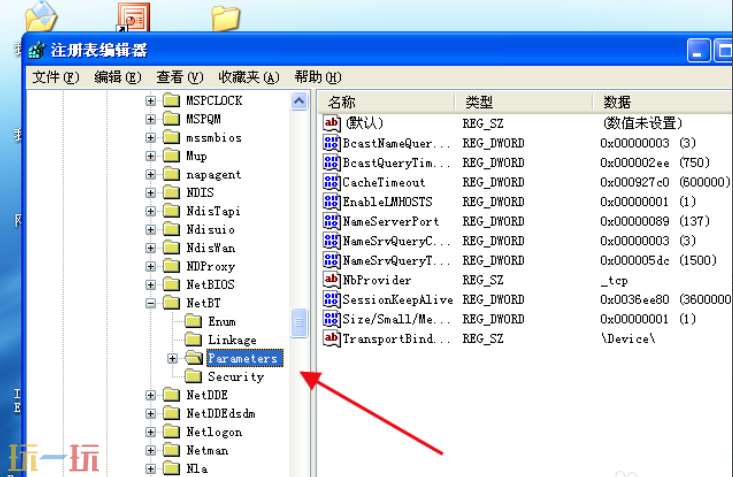Click the Ndisuio folder icon
Image resolution: width=733 pixels, height=477 pixels.
click(x=172, y=229)
